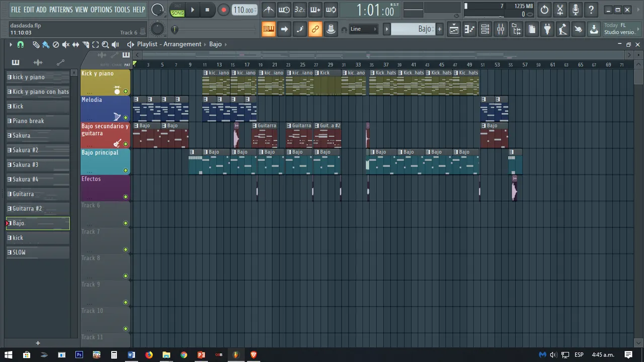This screenshot has width=644, height=362.
Task: Start playback with Play button
Action: click(192, 10)
